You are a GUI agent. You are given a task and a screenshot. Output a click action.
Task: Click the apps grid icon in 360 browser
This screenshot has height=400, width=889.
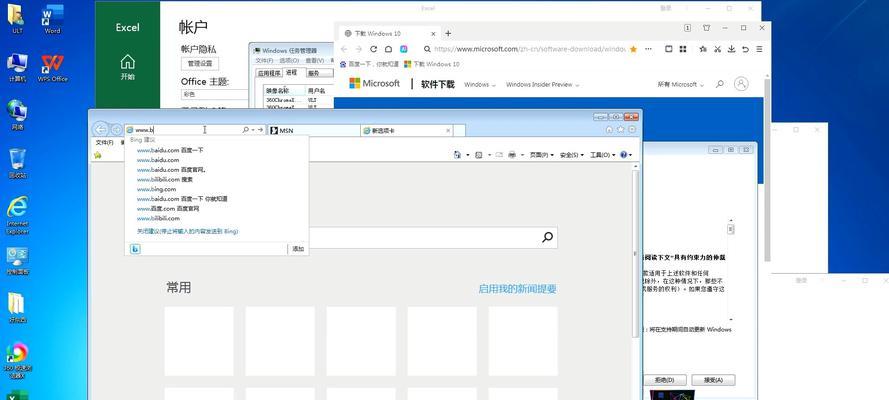tap(683, 49)
